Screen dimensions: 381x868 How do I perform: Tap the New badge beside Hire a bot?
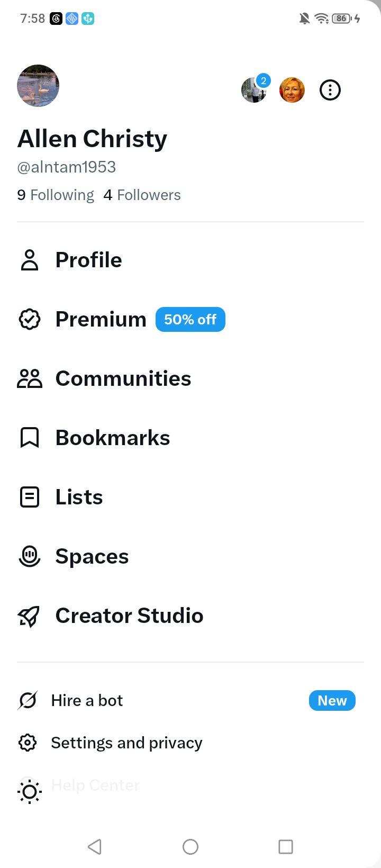coord(332,701)
